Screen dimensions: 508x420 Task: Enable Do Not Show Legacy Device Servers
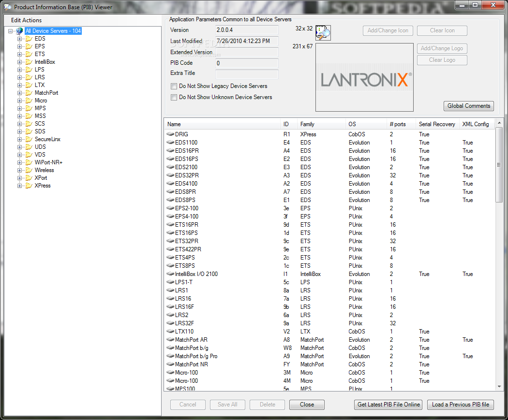[x=174, y=87]
